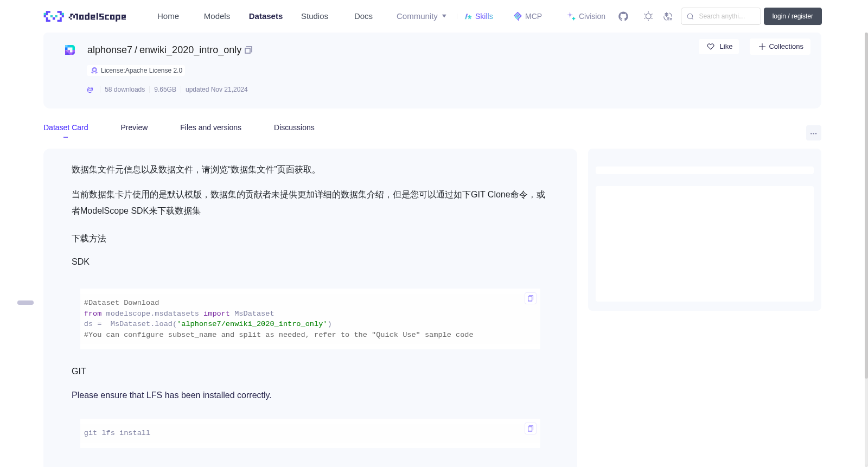Open the Datasets section

pos(266,16)
